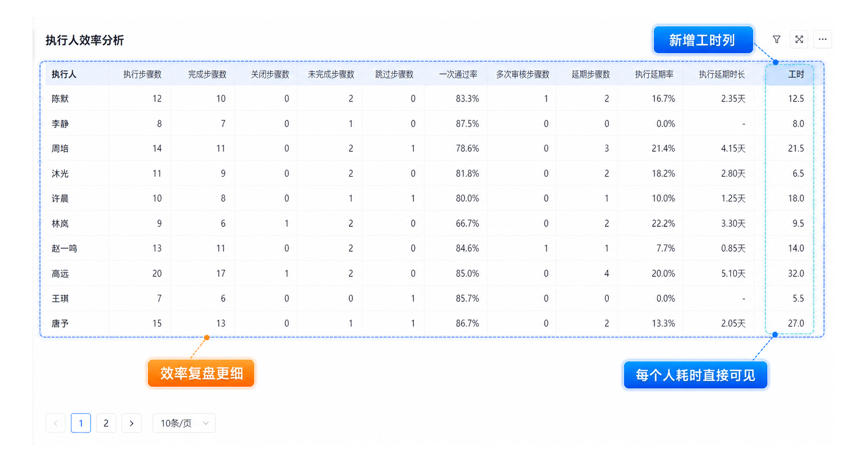Image resolution: width=868 pixels, height=462 pixels.
Task: Click 唐予's 13.3% delay rate
Action: [663, 323]
